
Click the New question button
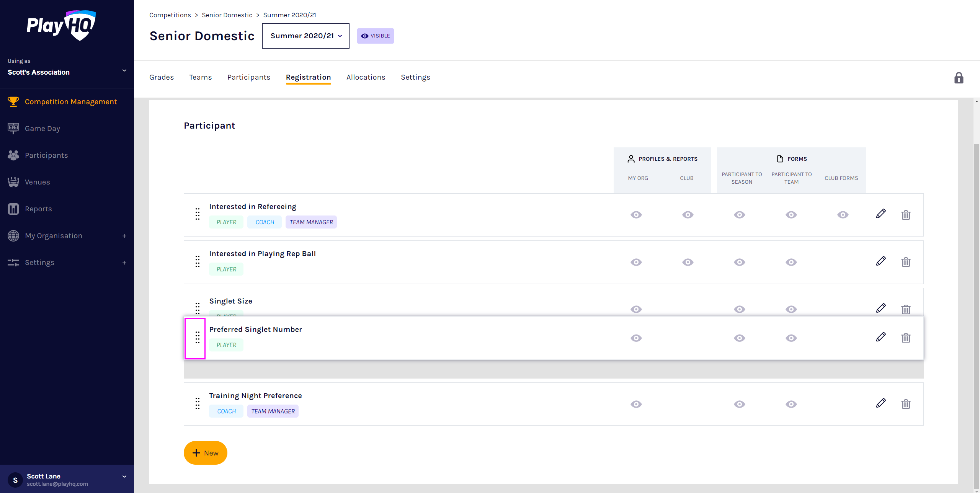206,453
